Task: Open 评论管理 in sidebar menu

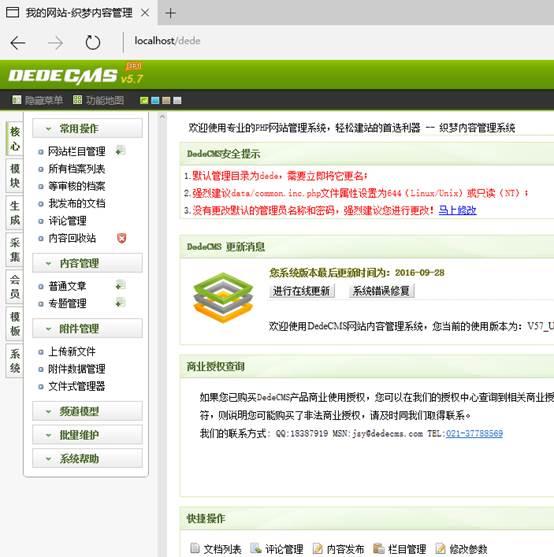Action: (x=67, y=221)
